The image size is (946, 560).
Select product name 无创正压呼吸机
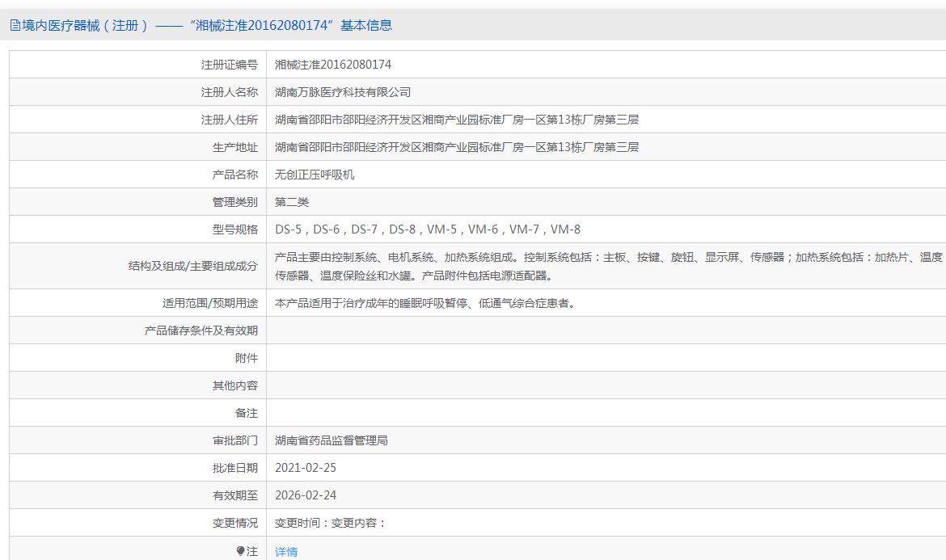tap(315, 175)
